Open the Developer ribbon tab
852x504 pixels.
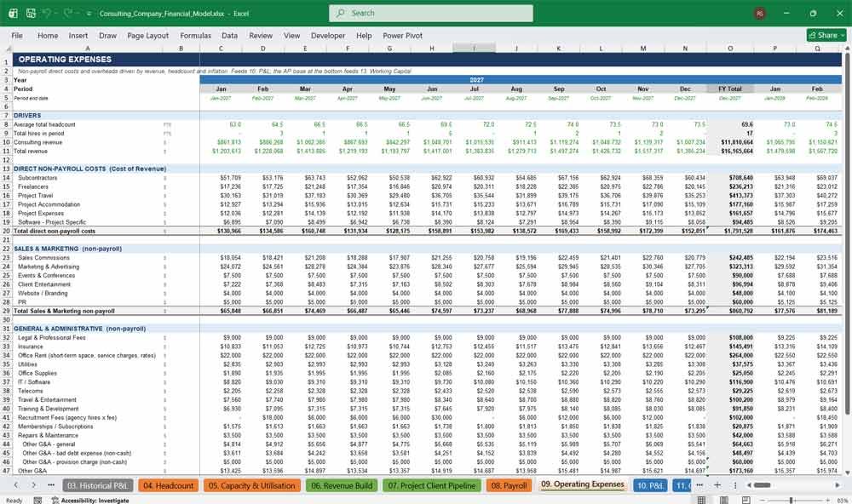pos(328,35)
